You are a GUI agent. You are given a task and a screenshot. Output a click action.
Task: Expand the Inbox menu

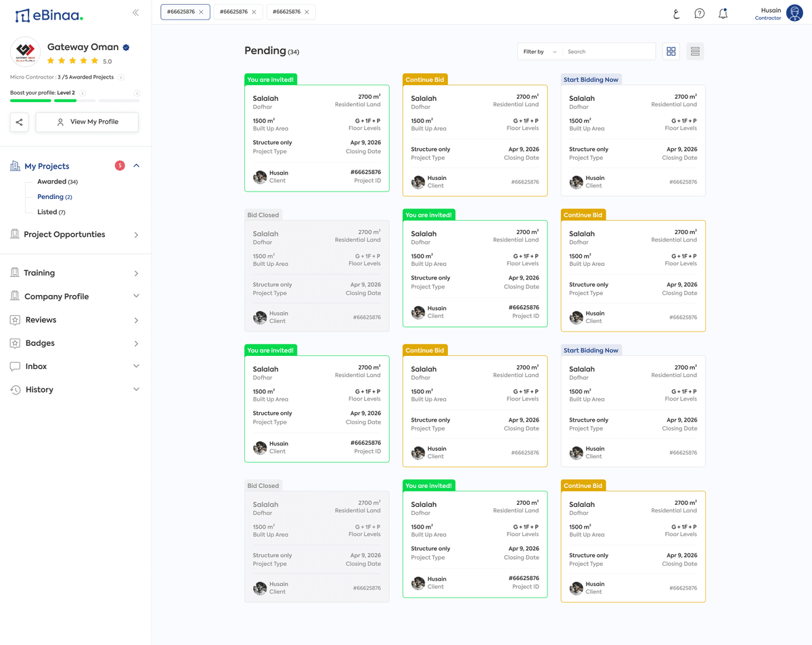(x=136, y=366)
